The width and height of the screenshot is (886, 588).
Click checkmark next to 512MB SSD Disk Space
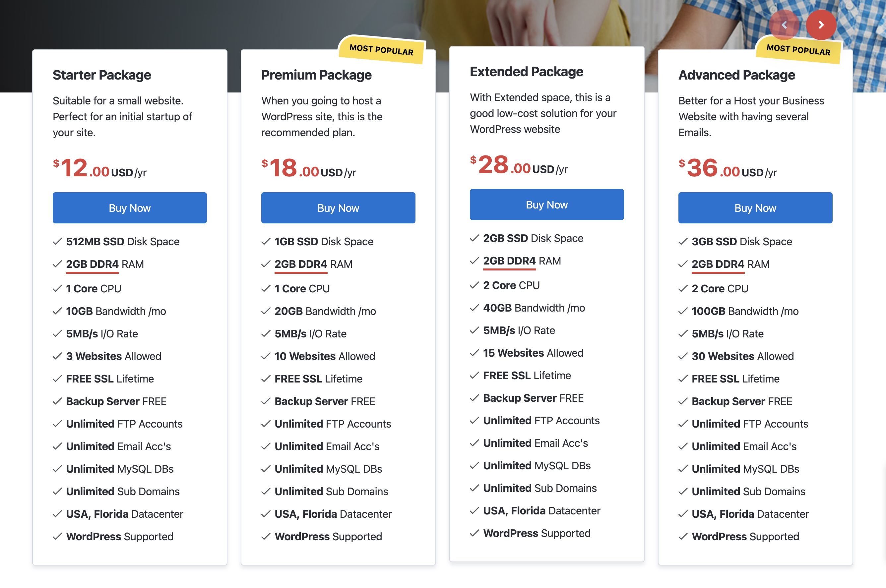[x=57, y=242]
